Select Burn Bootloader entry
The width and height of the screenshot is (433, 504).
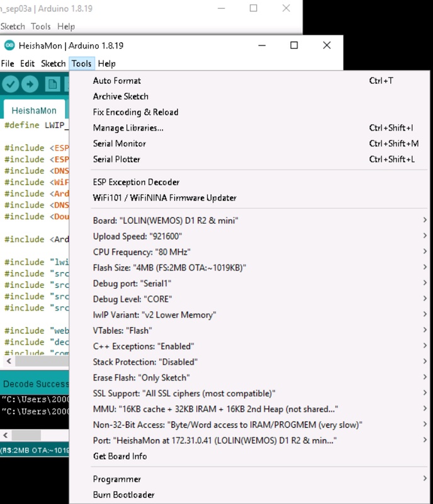pyautogui.click(x=250, y=495)
